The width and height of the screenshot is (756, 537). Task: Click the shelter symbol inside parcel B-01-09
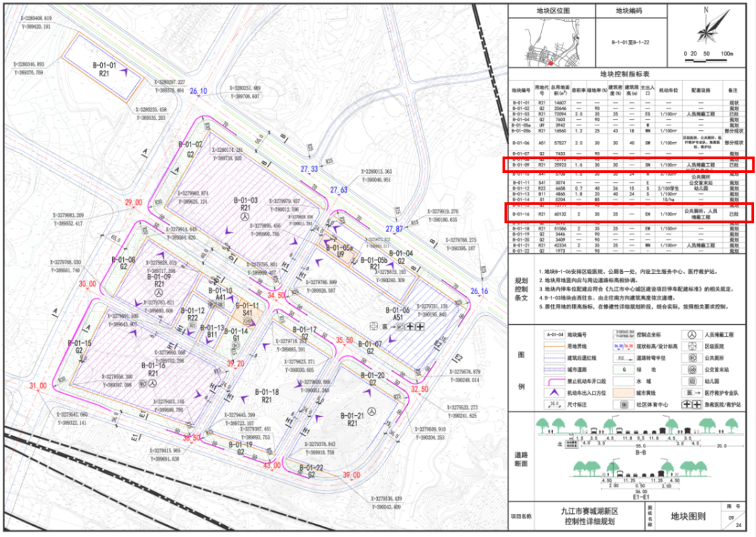click(158, 293)
